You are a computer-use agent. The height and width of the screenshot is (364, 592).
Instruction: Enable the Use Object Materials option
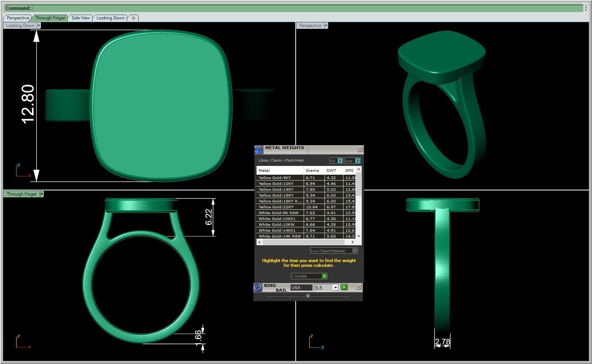tap(354, 251)
